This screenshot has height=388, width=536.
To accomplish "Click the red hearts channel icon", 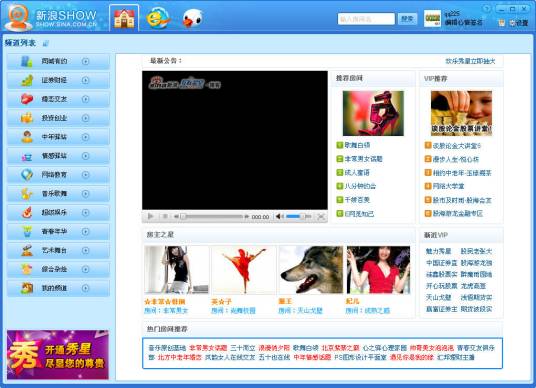I will pyautogui.click(x=27, y=99).
